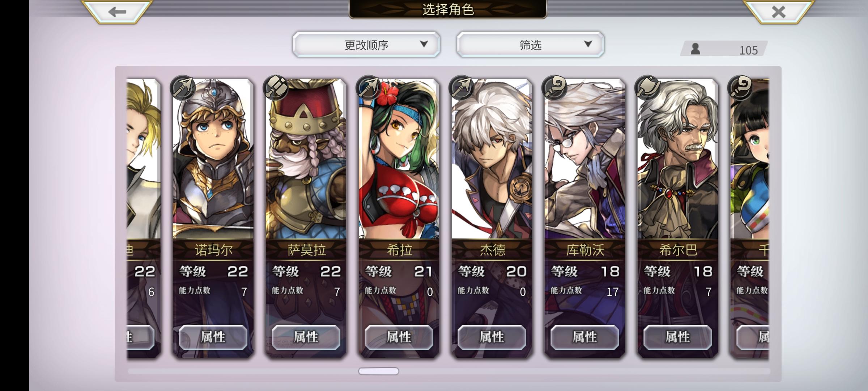This screenshot has height=391, width=868.
Task: Select the character portrait of 萨莫拉
Action: coord(306,159)
